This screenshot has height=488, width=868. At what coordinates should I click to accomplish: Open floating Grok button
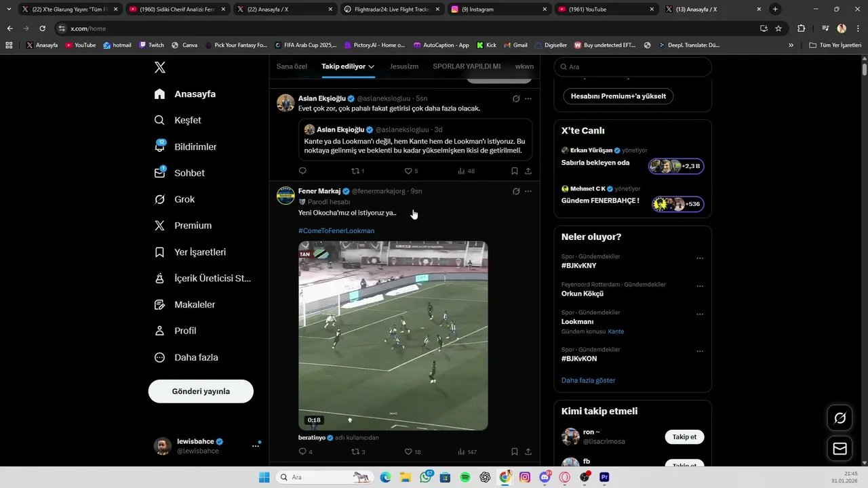(840, 418)
